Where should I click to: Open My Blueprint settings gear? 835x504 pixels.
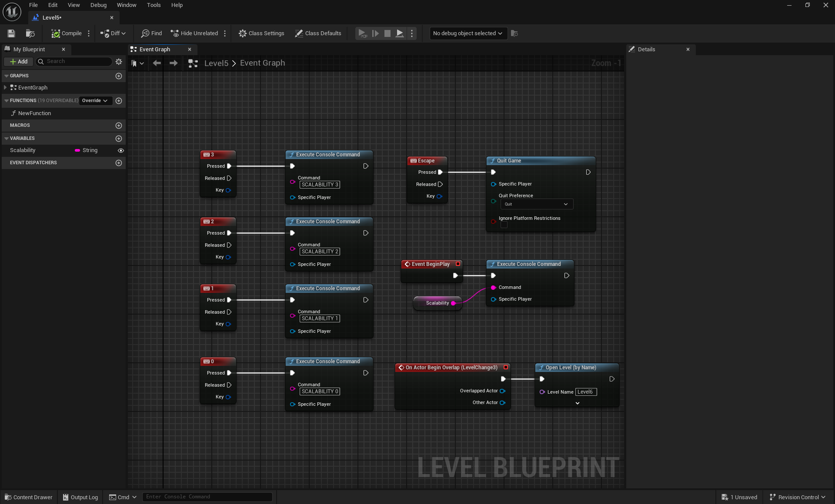[119, 62]
